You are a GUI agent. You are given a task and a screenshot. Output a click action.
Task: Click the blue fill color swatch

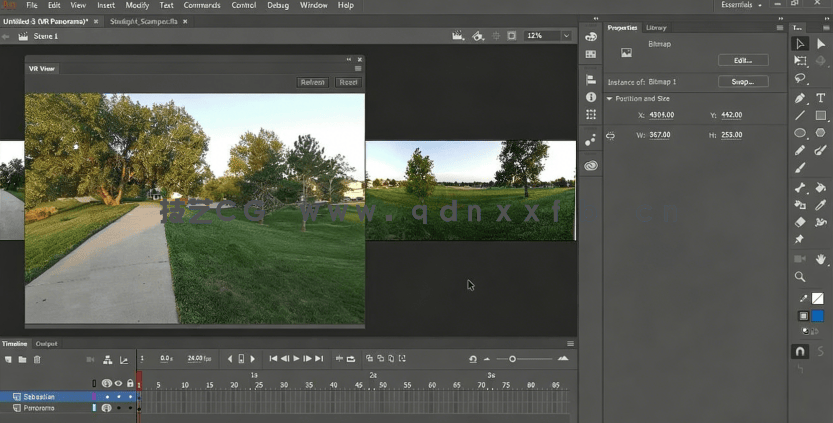(x=817, y=316)
